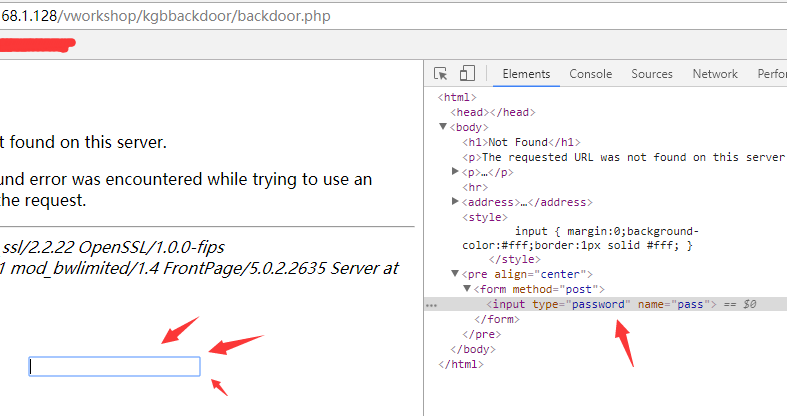Image resolution: width=787 pixels, height=416 pixels.
Task: Select the h1 Not Found node
Action: click(520, 142)
